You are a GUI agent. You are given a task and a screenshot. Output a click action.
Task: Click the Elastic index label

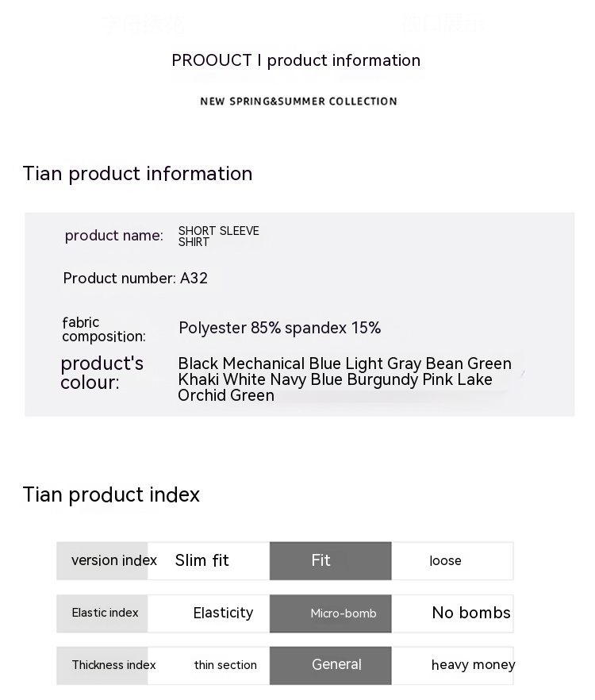click(x=105, y=613)
